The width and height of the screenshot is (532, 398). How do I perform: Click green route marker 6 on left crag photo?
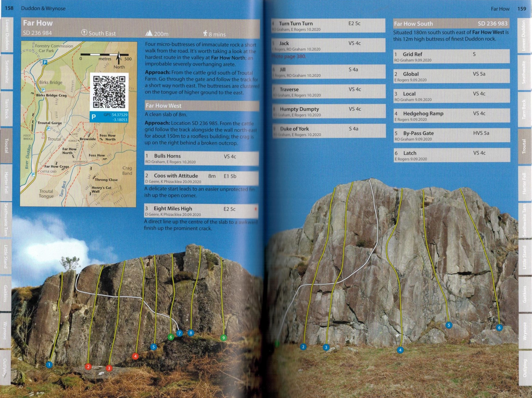click(171, 337)
